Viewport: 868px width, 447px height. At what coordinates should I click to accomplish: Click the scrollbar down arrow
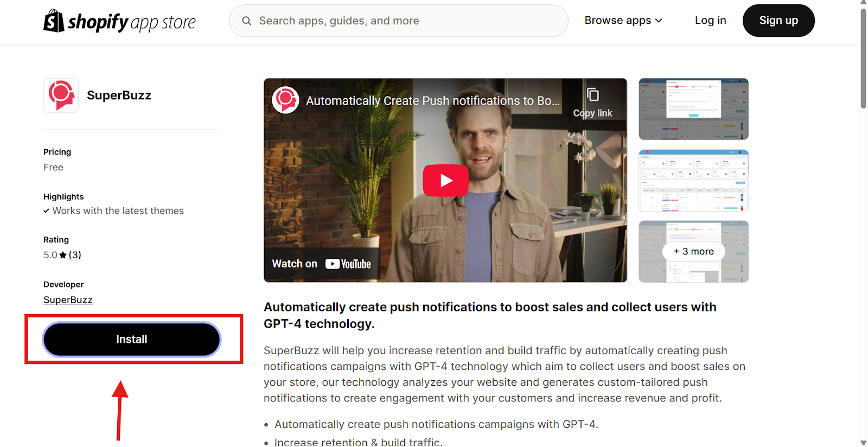click(x=863, y=443)
